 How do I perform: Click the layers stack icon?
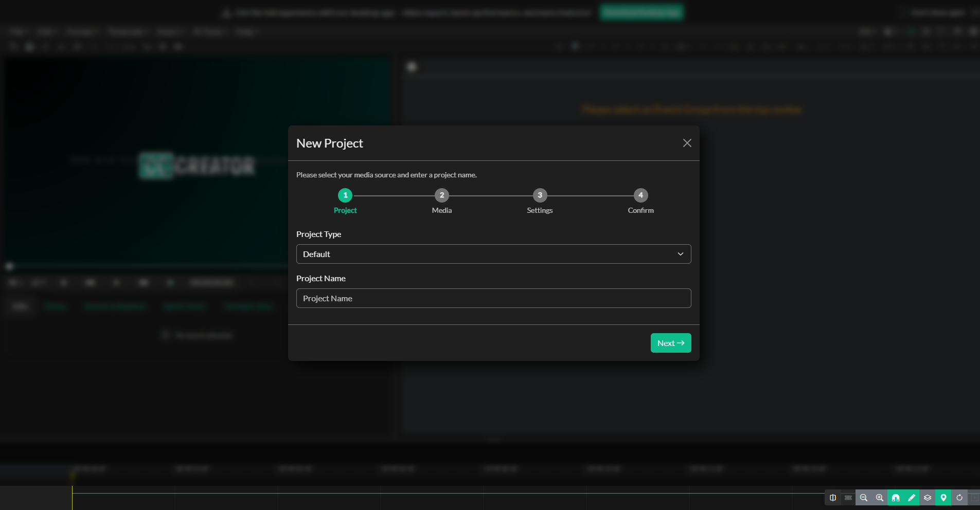click(928, 498)
